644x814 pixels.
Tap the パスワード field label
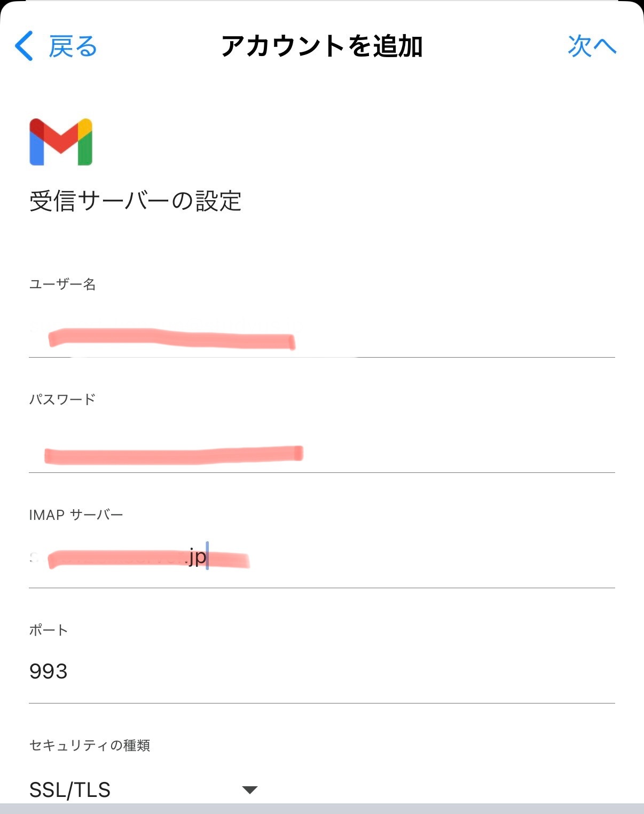click(62, 399)
